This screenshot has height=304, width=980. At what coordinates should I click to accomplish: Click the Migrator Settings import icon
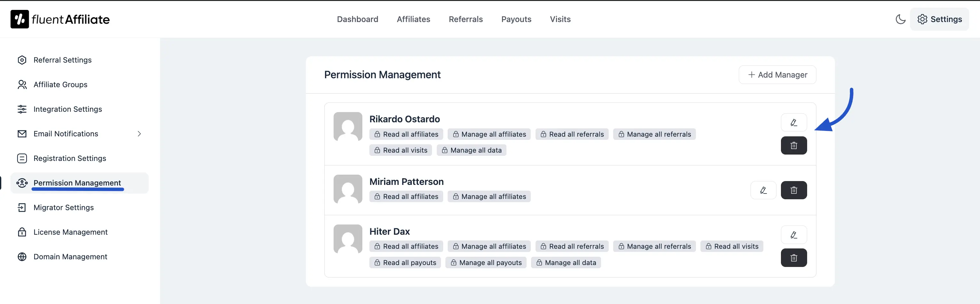point(22,207)
